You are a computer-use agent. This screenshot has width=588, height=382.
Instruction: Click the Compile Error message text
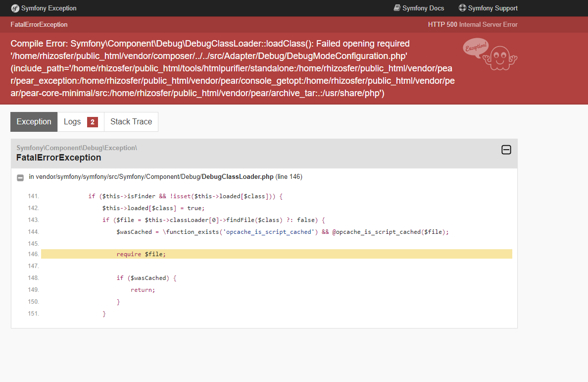point(233,68)
